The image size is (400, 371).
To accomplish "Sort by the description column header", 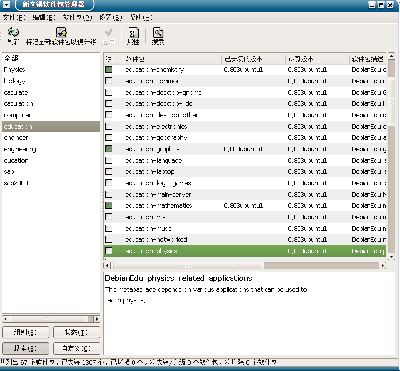I will click(367, 59).
